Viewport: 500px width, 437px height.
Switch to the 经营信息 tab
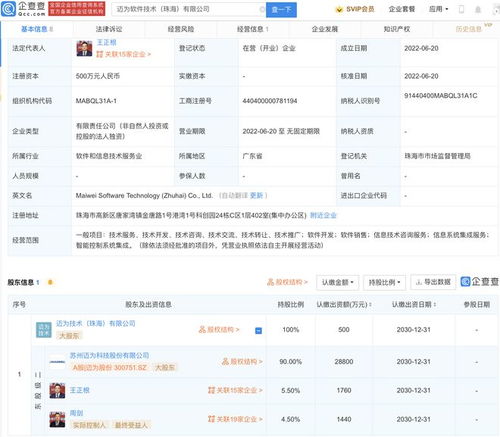253,29
